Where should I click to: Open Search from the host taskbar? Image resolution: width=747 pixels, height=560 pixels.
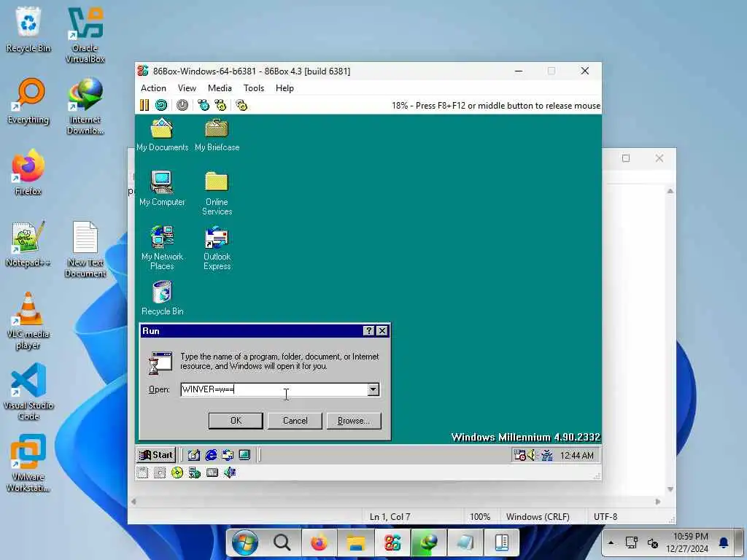click(x=282, y=542)
